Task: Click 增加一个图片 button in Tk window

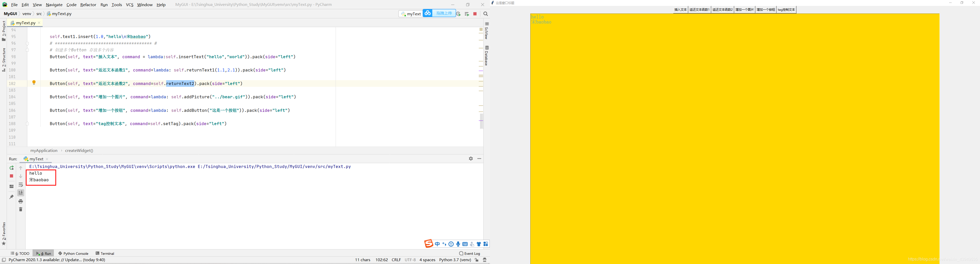Action: 744,10
